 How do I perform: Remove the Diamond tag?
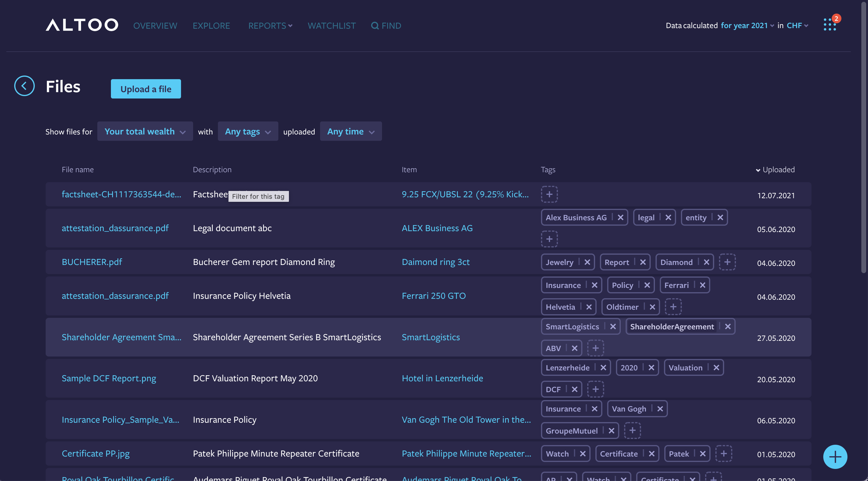[x=706, y=262]
